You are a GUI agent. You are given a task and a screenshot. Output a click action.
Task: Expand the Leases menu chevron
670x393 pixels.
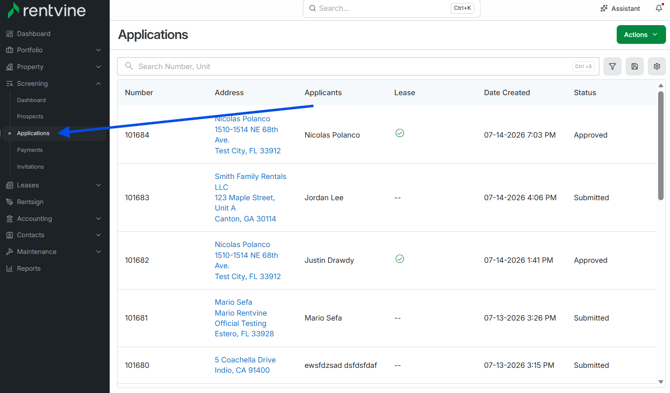coord(98,185)
